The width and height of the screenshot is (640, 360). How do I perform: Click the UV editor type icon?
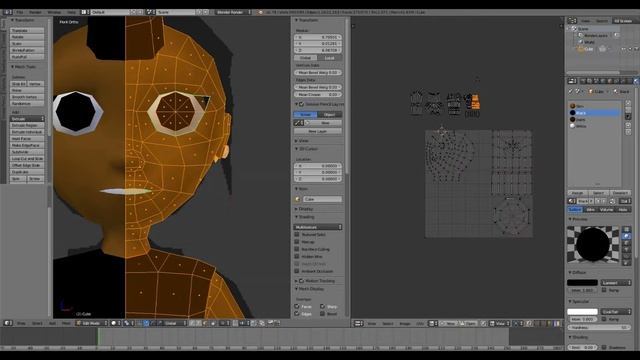[x=358, y=323]
